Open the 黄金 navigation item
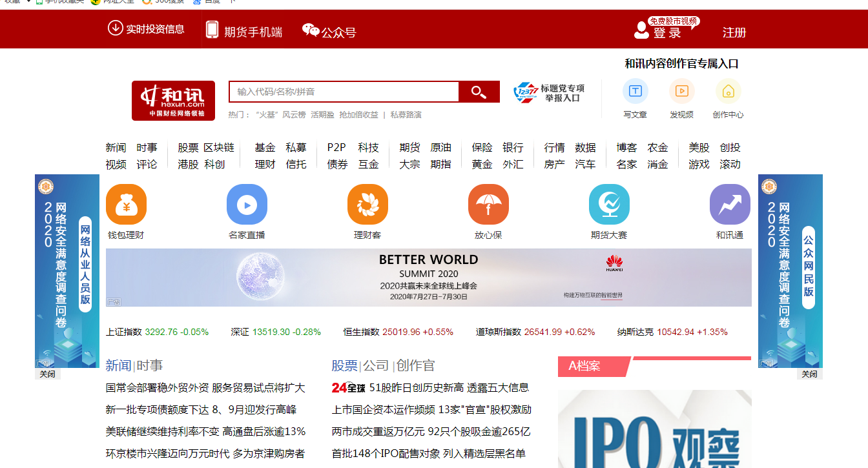This screenshot has height=468, width=868. tap(482, 165)
